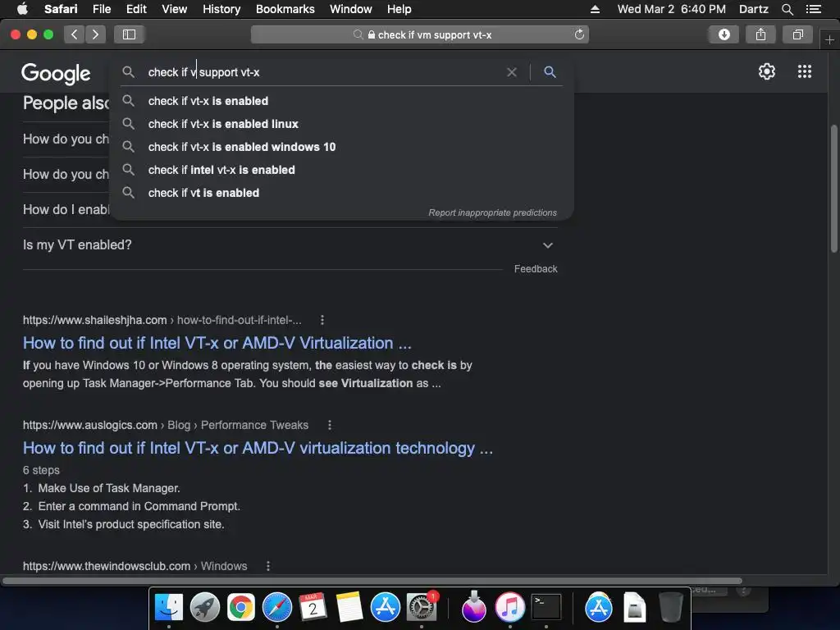Pick suggestion 'check if vt is enabled'

point(341,193)
